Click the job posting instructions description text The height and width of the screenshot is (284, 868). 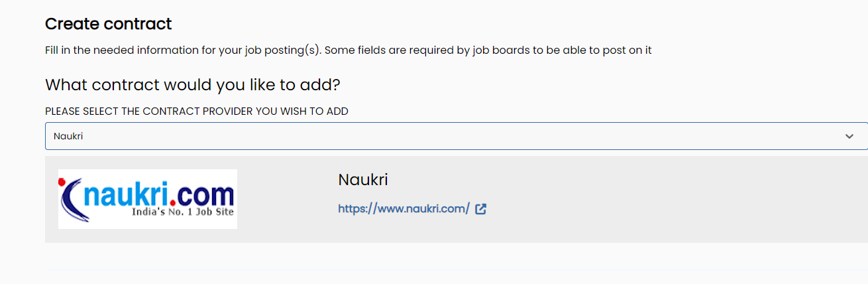click(349, 50)
